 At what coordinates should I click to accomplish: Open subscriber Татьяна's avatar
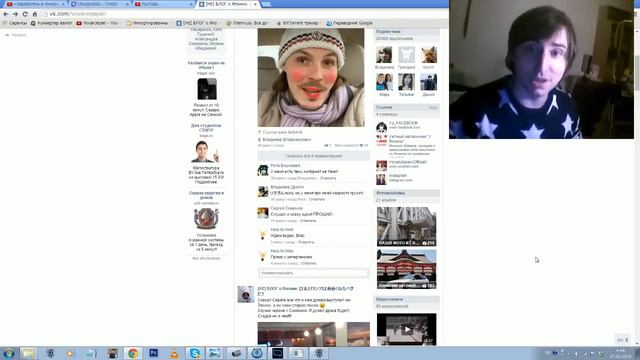click(406, 82)
